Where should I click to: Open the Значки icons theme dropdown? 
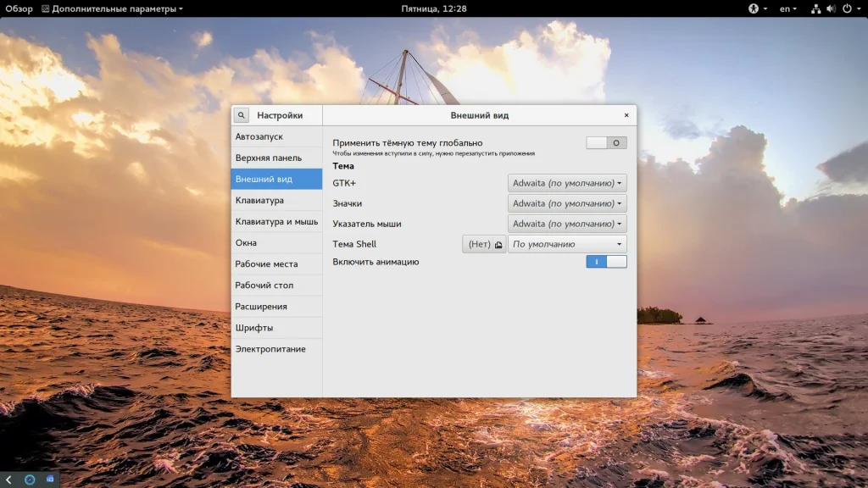[x=567, y=203]
